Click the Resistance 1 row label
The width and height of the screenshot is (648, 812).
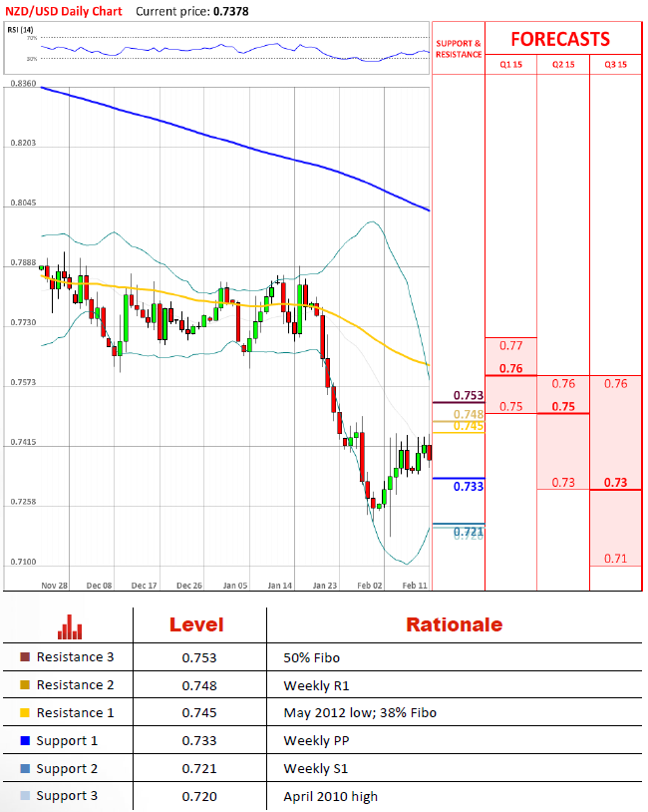pos(75,713)
